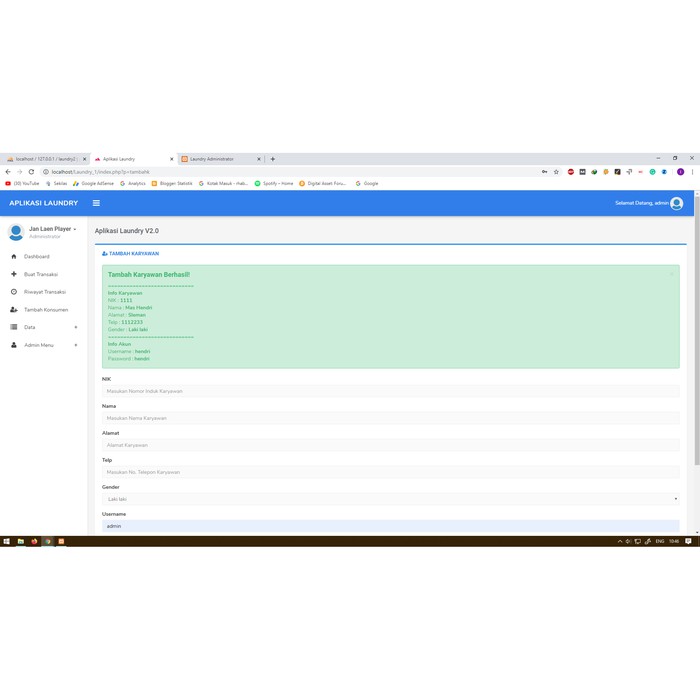Open Dashboard from the sidebar

tap(37, 256)
